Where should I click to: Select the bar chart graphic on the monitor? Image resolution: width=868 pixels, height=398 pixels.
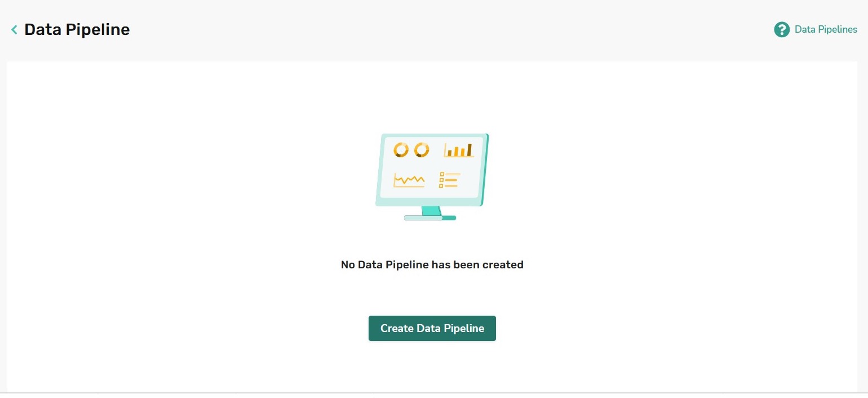coord(459,150)
